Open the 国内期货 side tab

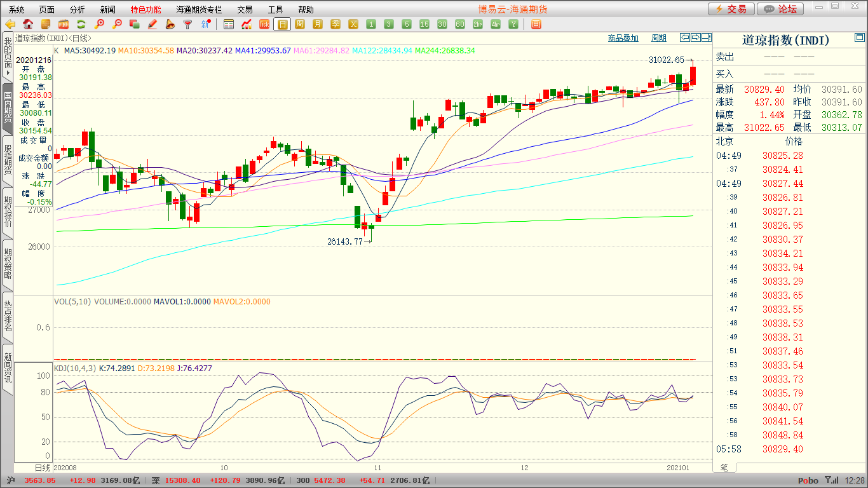[8, 107]
